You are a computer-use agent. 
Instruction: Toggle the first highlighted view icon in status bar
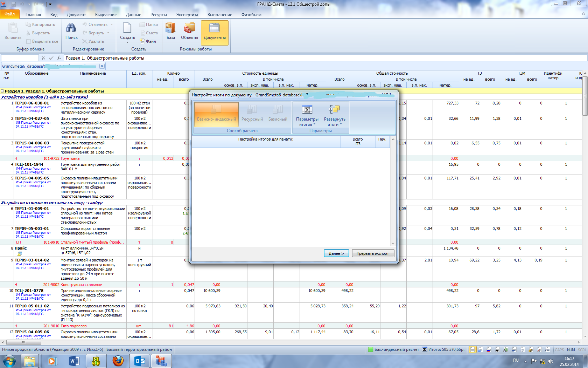pos(472,349)
